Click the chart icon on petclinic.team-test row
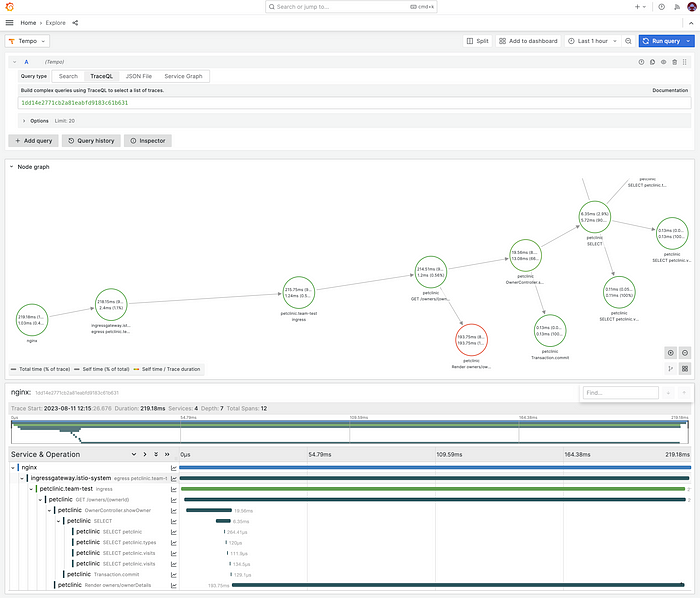The width and height of the screenshot is (700, 598). coord(174,490)
